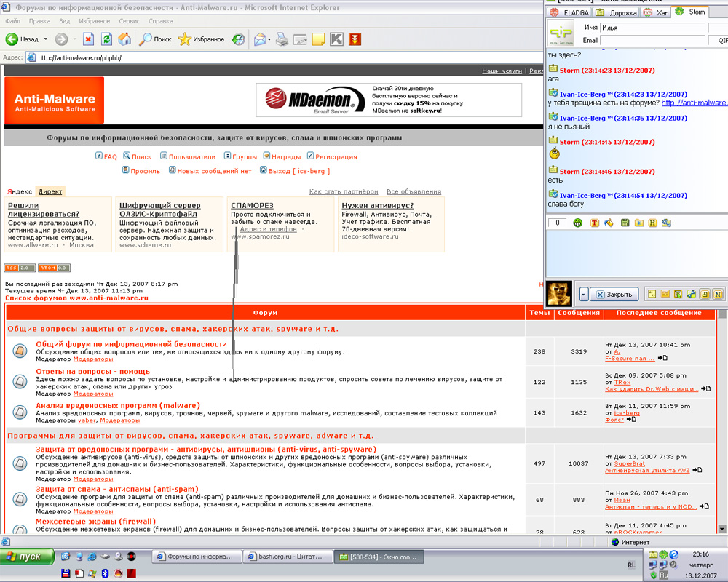Expand dropdown arrow left of Закрыть button
The width and height of the screenshot is (728, 582).
tap(584, 295)
